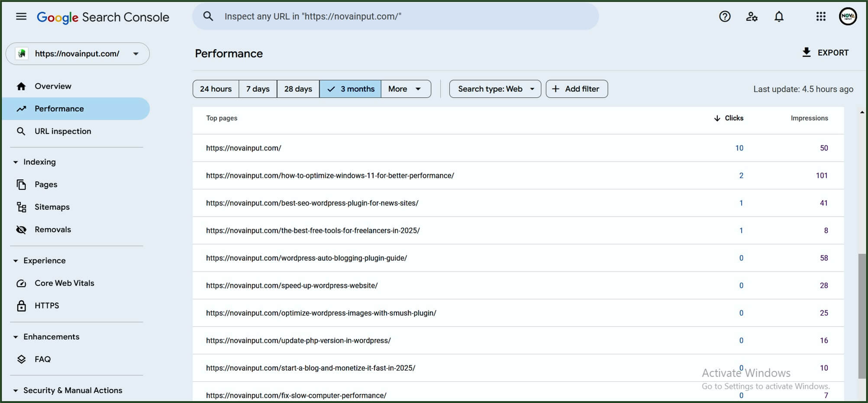Select the best-free-tools-for-freelancers page row
868x403 pixels.
tap(518, 230)
